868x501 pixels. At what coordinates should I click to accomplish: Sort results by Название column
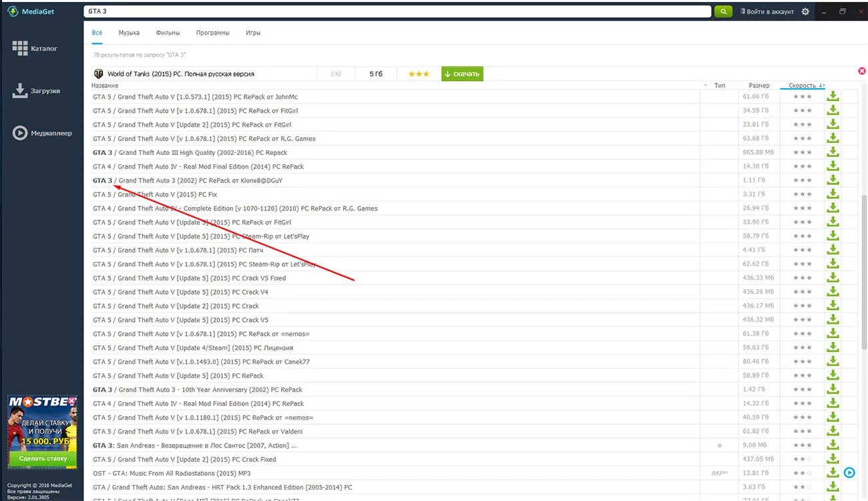point(105,86)
